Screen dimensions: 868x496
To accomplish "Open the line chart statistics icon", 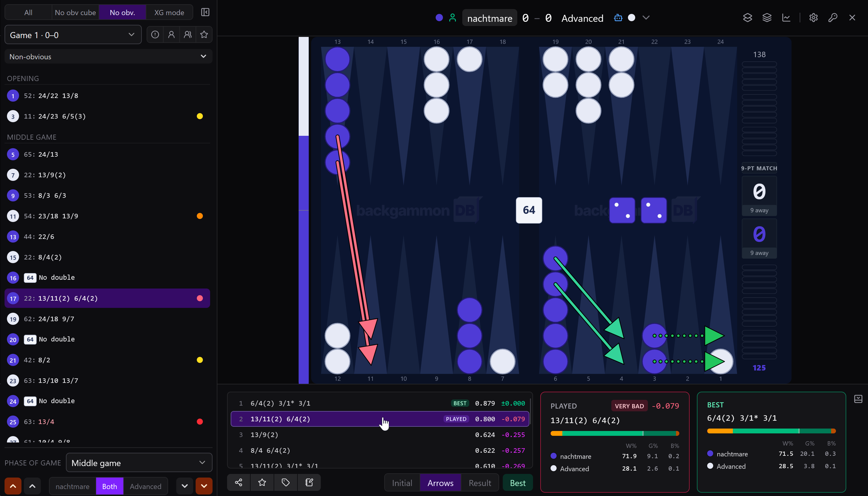I will 786,18.
